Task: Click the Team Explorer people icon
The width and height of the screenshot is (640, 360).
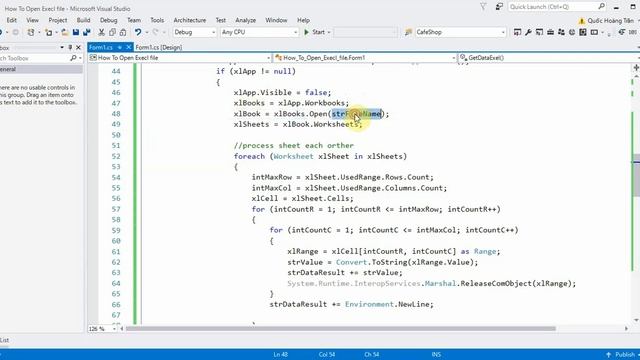Action: point(561,32)
